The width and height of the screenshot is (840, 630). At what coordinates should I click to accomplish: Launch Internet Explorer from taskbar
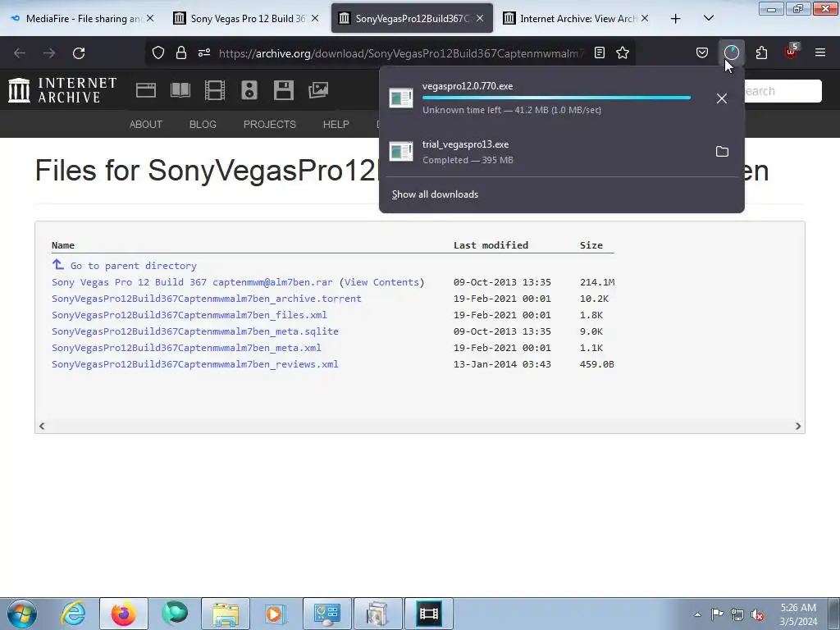pyautogui.click(x=73, y=614)
